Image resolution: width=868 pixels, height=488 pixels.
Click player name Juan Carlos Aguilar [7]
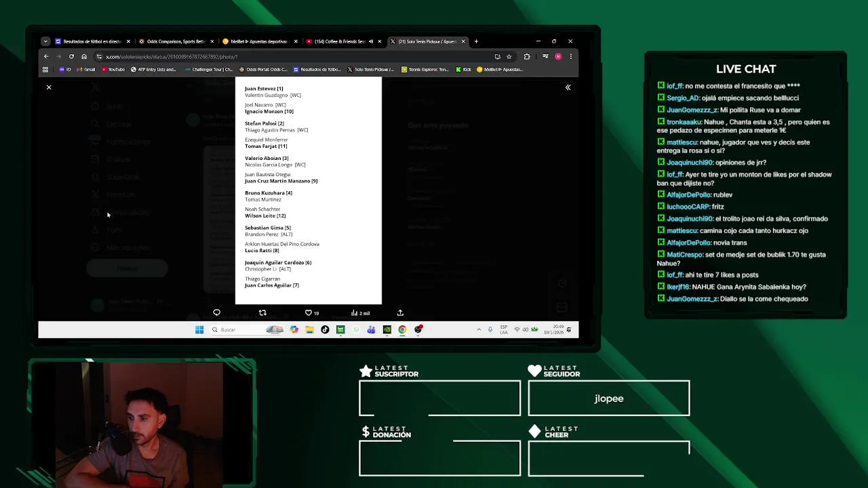(x=272, y=285)
